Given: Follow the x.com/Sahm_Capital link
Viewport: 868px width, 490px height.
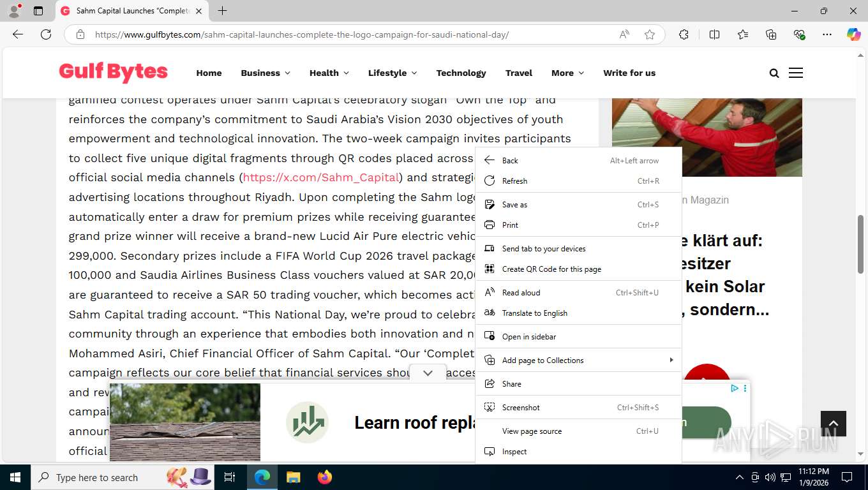Looking at the screenshot, I should tap(321, 177).
